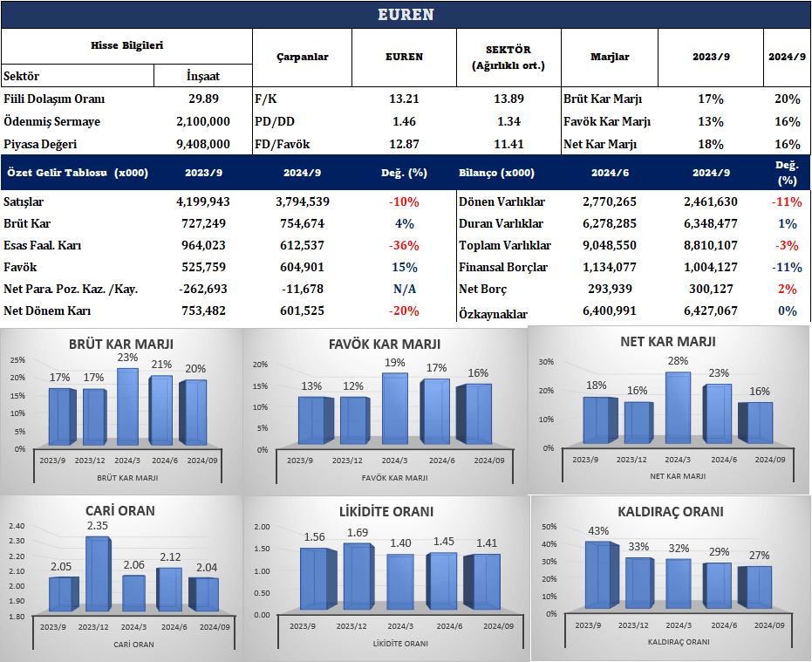Select the Hisse Bilgileri header cell
The height and width of the screenshot is (662, 812).
[x=126, y=45]
